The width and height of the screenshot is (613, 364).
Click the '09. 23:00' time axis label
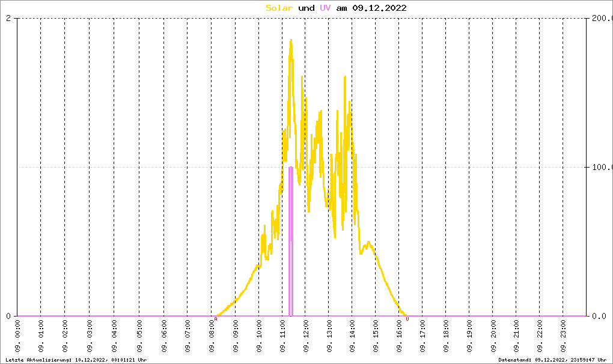pyautogui.click(x=563, y=336)
